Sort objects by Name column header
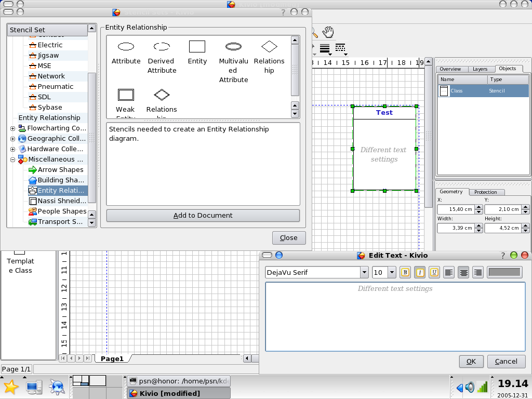Screen dimensions: 532x399 coord(463,79)
